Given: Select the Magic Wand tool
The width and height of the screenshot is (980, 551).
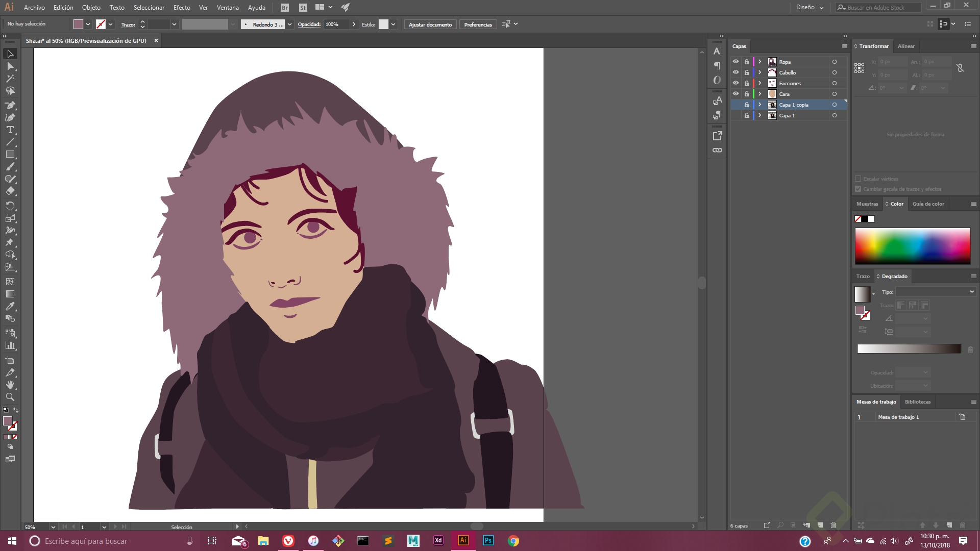Looking at the screenshot, I should coord(10,78).
